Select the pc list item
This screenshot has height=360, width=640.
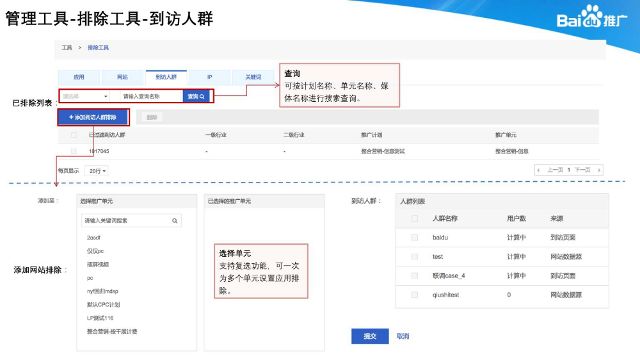[x=90, y=278]
